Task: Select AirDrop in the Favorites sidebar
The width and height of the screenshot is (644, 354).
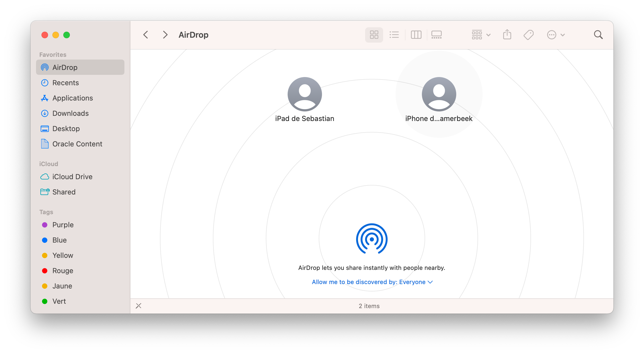Action: click(x=65, y=67)
